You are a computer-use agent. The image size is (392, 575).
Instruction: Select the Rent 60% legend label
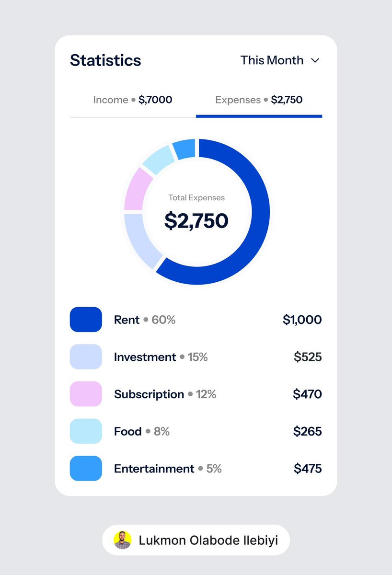[145, 320]
